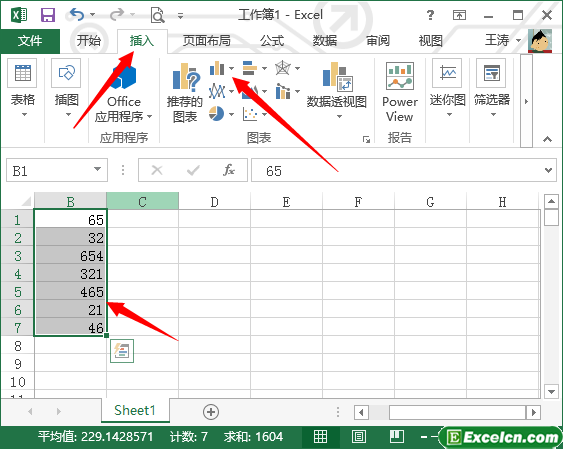The height and width of the screenshot is (449, 563).
Task: Switch to Normal view in status bar
Action: 320,437
